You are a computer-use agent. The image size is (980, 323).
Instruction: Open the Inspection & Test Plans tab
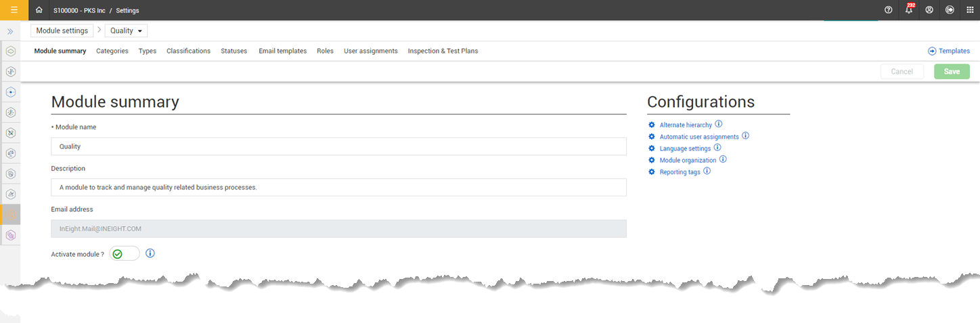coord(443,51)
